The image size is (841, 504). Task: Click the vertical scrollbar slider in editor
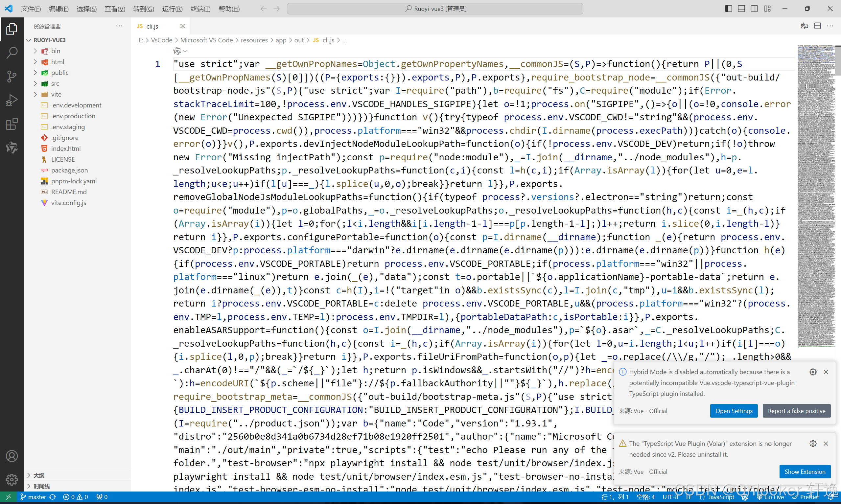[x=838, y=61]
